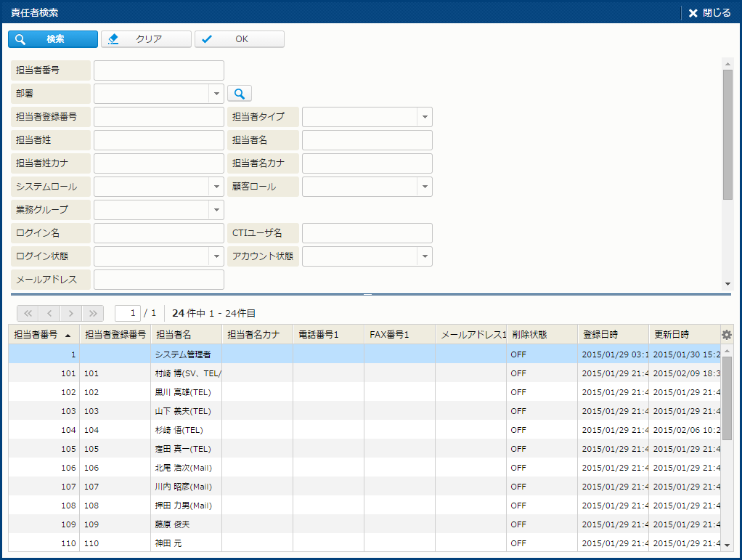The height and width of the screenshot is (560, 742).
Task: Open grid settings gear icon
Action: [x=726, y=335]
